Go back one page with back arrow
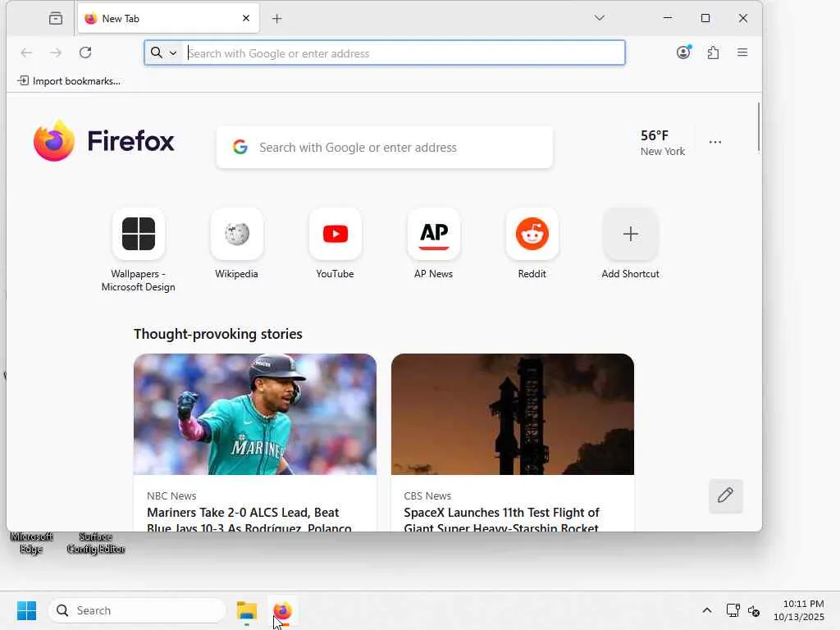The height and width of the screenshot is (630, 840). tap(26, 52)
